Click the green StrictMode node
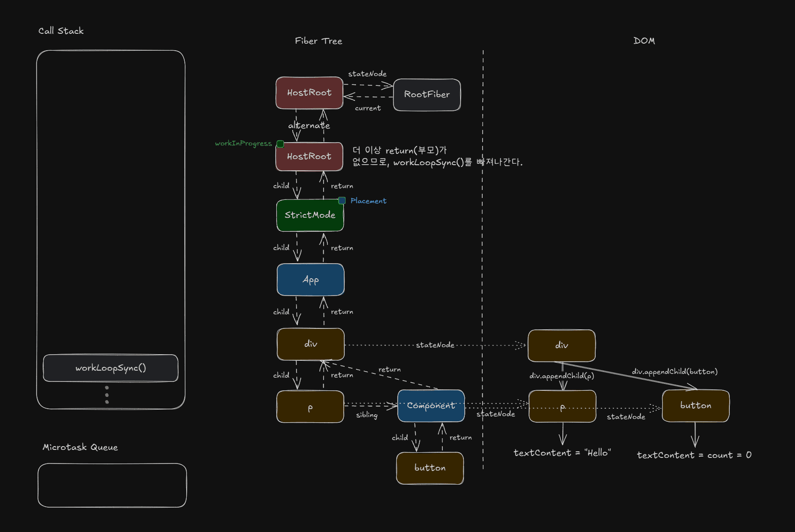 [310, 215]
